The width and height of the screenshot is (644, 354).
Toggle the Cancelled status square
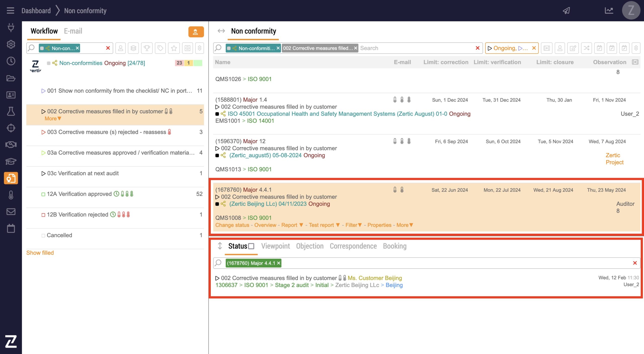[43, 235]
